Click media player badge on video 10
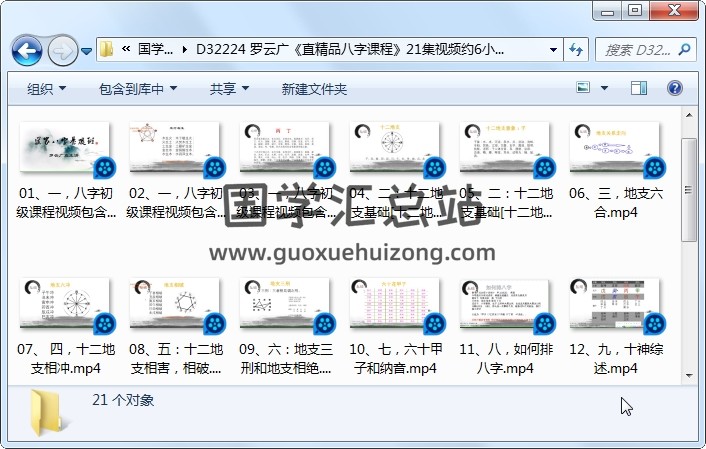Viewport: 706px width, 449px height. pyautogui.click(x=434, y=324)
